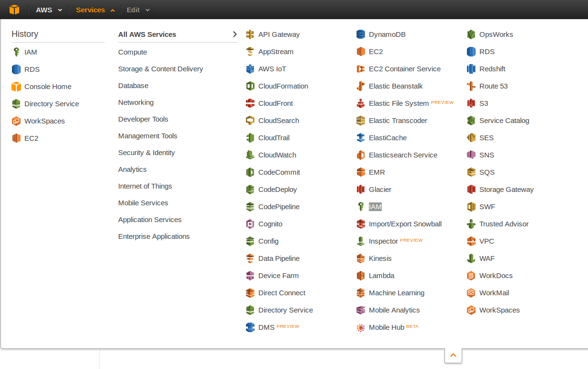Select the Compute category
This screenshot has width=588, height=369.
tap(133, 52)
